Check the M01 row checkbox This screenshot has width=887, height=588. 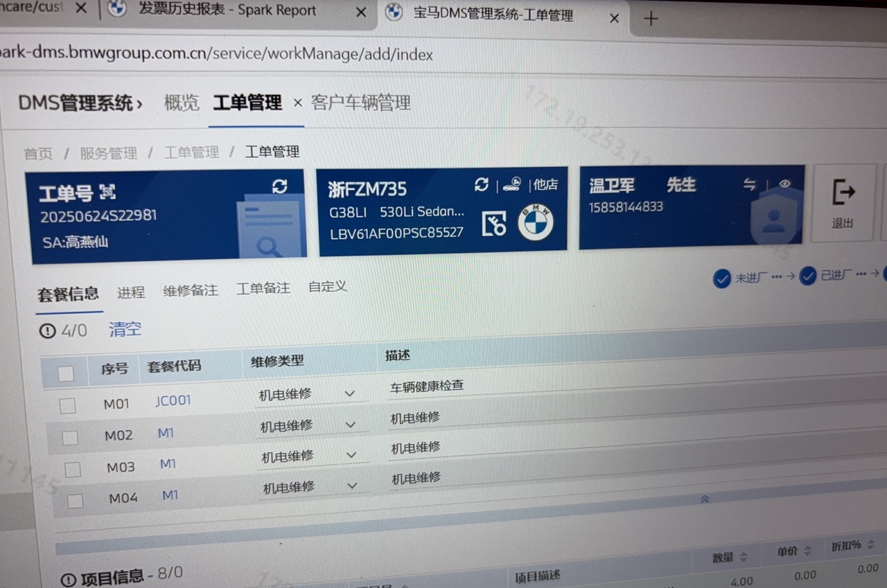pyautogui.click(x=67, y=406)
